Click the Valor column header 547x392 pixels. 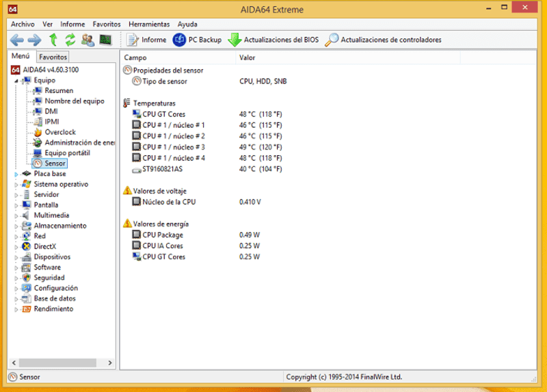(348, 57)
